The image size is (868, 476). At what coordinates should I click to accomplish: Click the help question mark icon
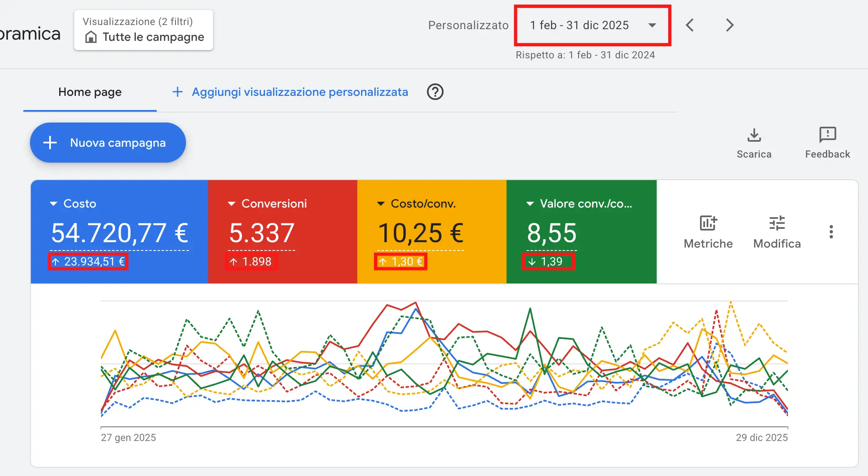tap(435, 92)
